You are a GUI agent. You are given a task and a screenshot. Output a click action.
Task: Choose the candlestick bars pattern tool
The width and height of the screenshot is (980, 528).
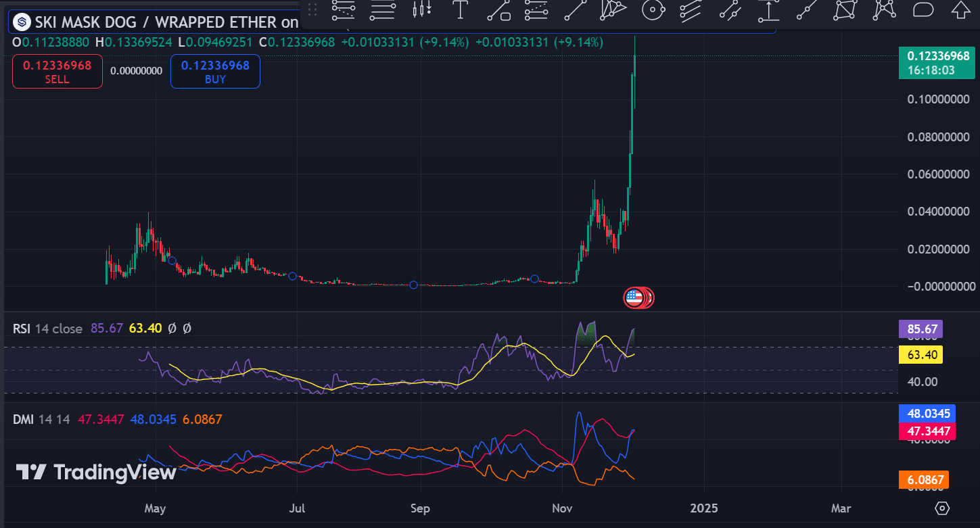tap(422, 9)
